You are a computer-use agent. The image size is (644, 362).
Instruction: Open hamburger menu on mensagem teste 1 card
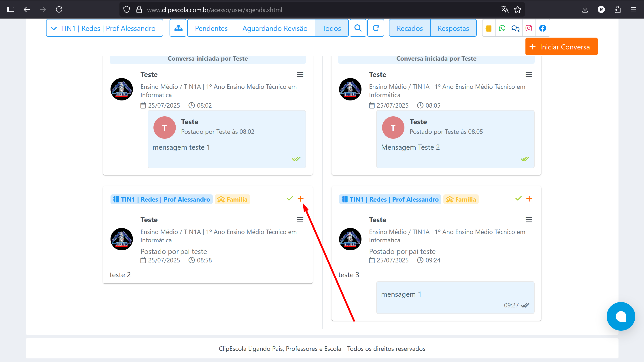pos(300,75)
